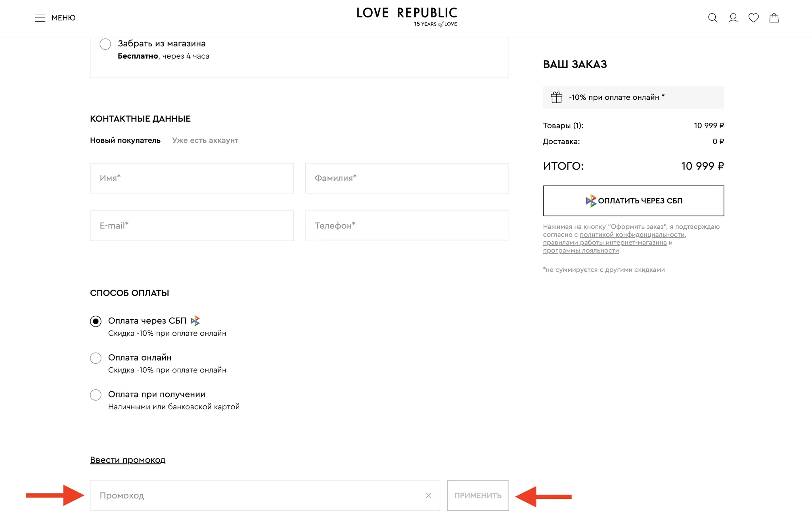Select Оплата при получении radio button
The image size is (812, 529).
point(96,395)
